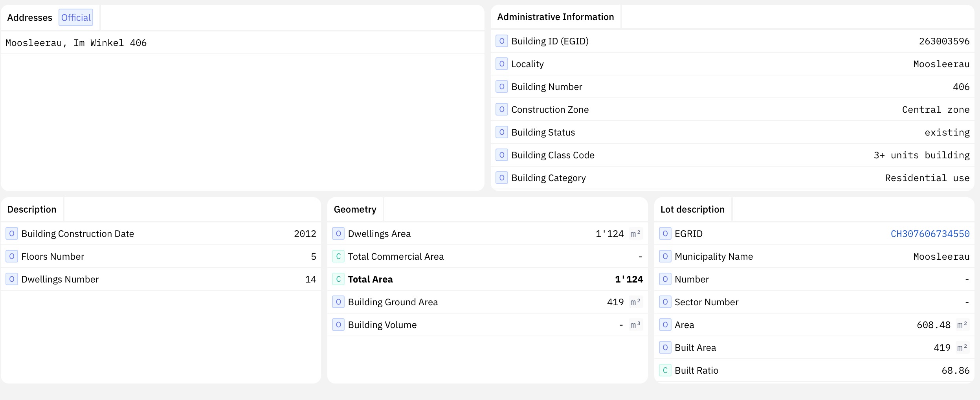Select the Lot description tab
Viewport: 980px width, 400px height.
[x=692, y=209]
